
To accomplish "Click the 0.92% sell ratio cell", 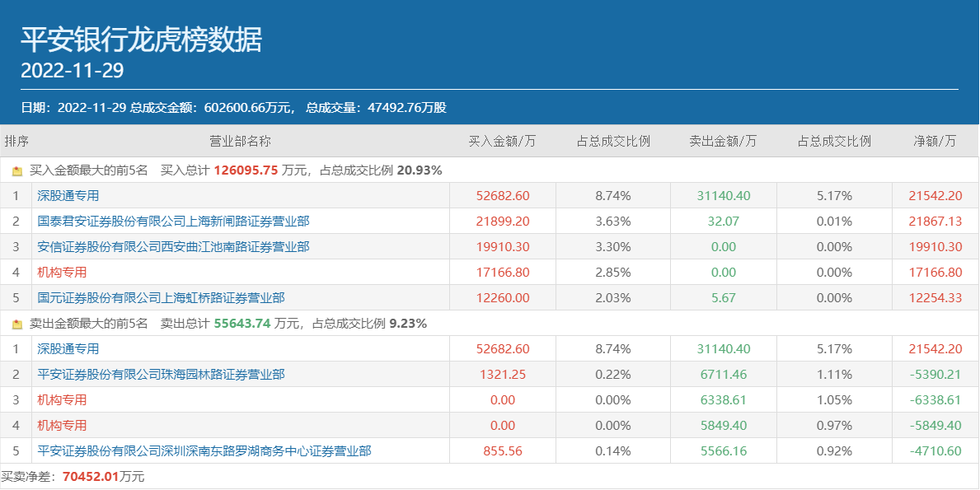I will (x=834, y=450).
